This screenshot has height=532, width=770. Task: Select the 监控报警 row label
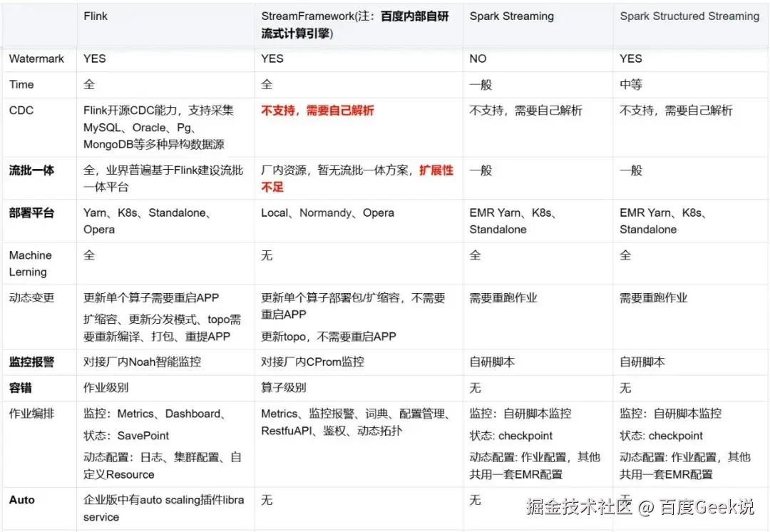pos(30,362)
